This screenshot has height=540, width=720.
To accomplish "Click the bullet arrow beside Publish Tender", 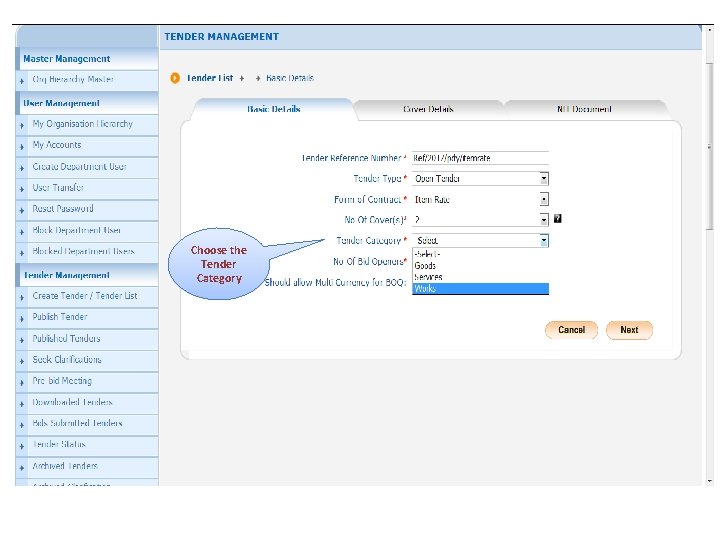I will pos(22,319).
